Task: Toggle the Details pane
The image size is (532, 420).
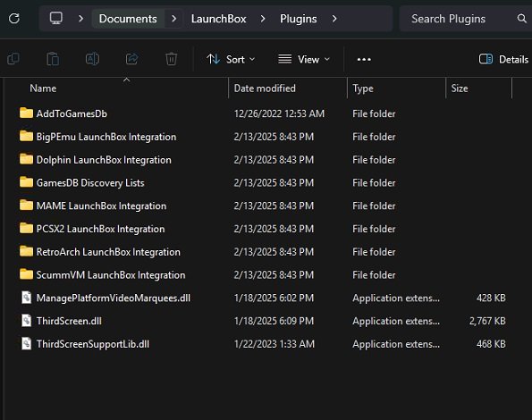Action: tap(503, 59)
